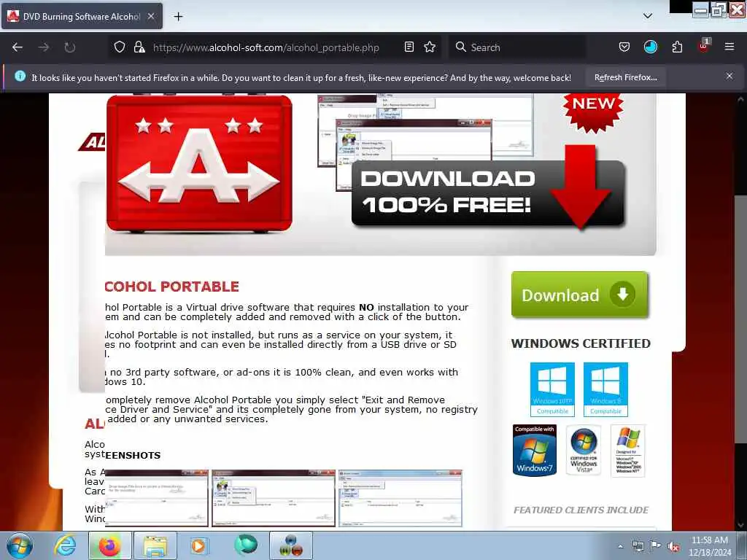747x560 pixels.
Task: Reload the current page
Action: pos(70,47)
